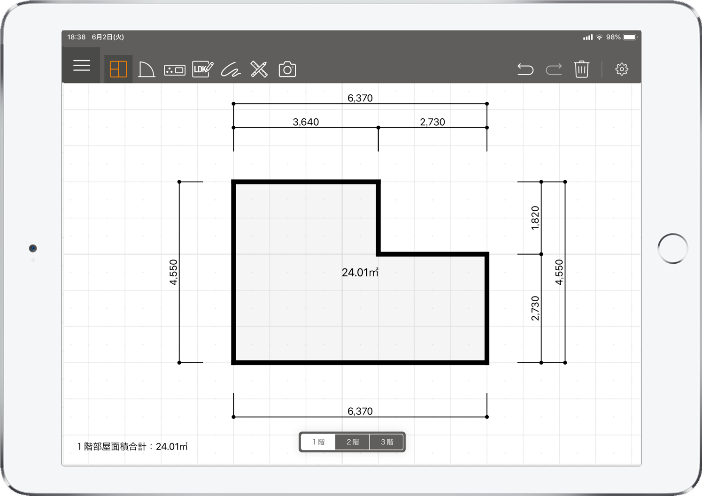Viewport: 702px width, 496px height.
Task: Open the settings gear
Action: coord(622,69)
